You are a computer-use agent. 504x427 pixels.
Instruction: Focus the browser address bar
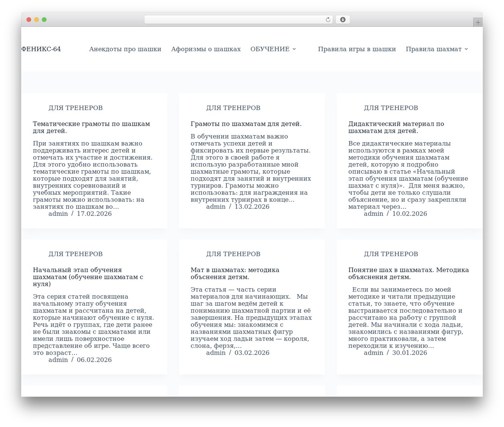pos(238,20)
